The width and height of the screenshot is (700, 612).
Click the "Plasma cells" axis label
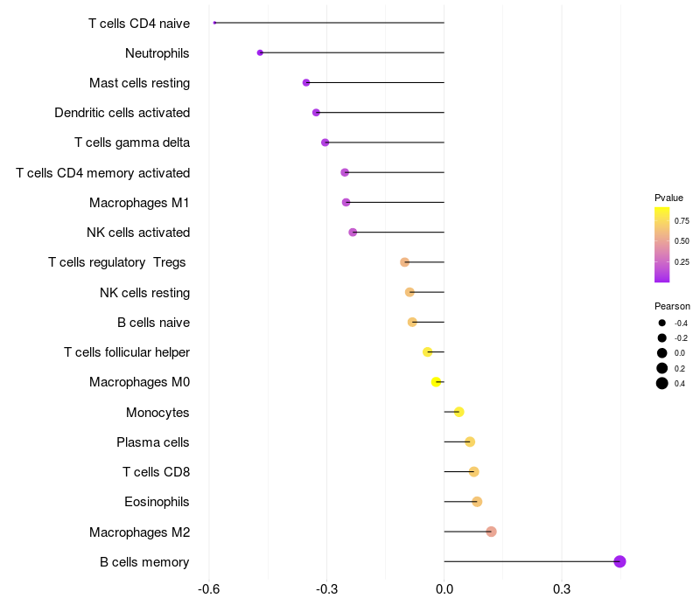[x=153, y=442]
